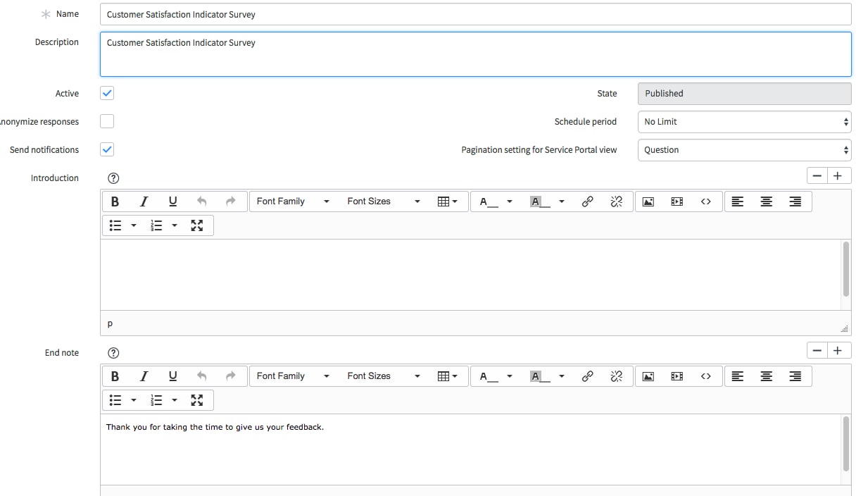
Task: Redo in the Introduction editor toolbar
Action: [x=230, y=201]
